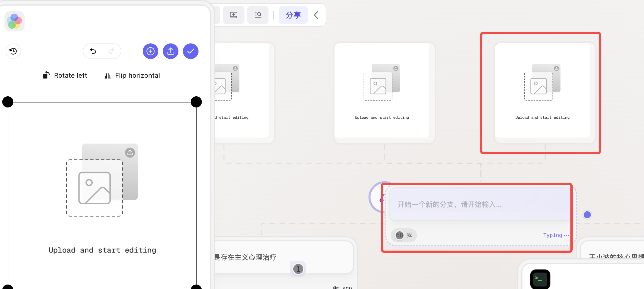This screenshot has height=289, width=644.
Task: Focus the new branch text input field
Action: pyautogui.click(x=480, y=204)
